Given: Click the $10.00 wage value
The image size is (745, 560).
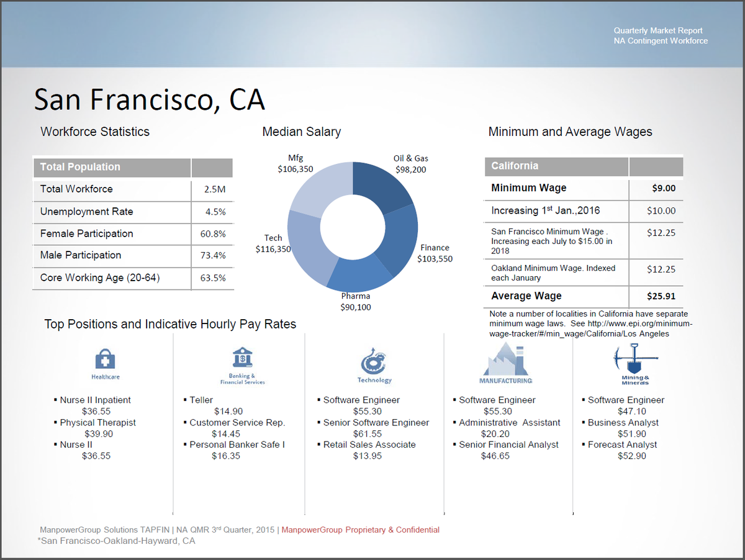Looking at the screenshot, I should (x=661, y=211).
